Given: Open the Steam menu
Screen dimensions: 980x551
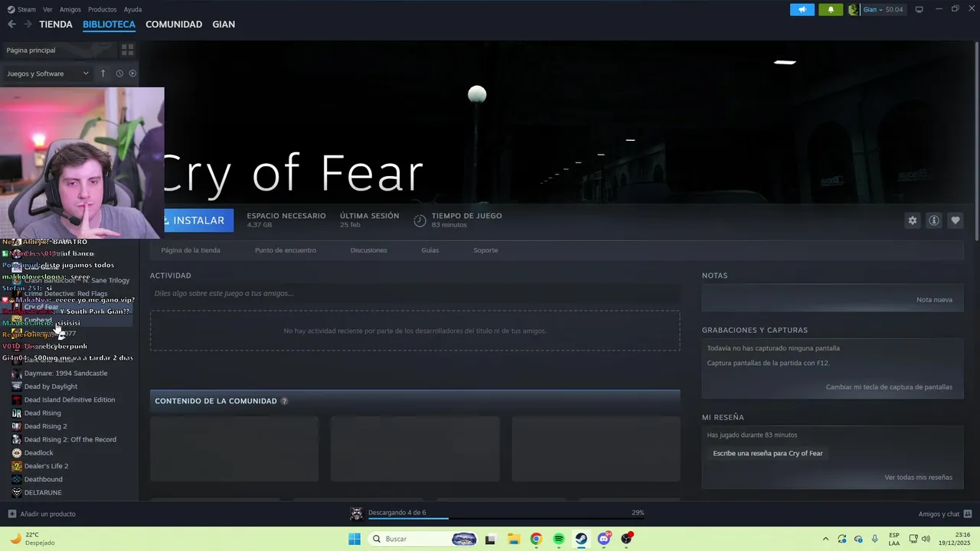Looking at the screenshot, I should coord(22,9).
